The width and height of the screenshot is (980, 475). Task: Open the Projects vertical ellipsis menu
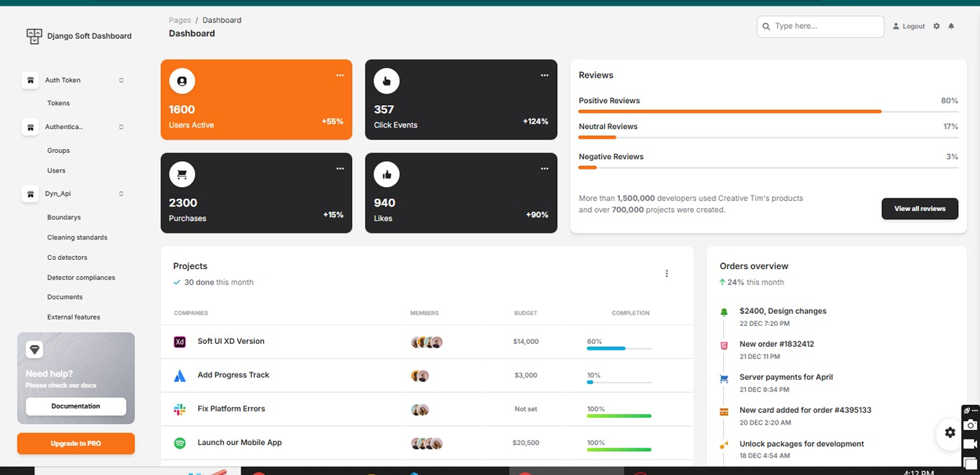pyautogui.click(x=666, y=274)
